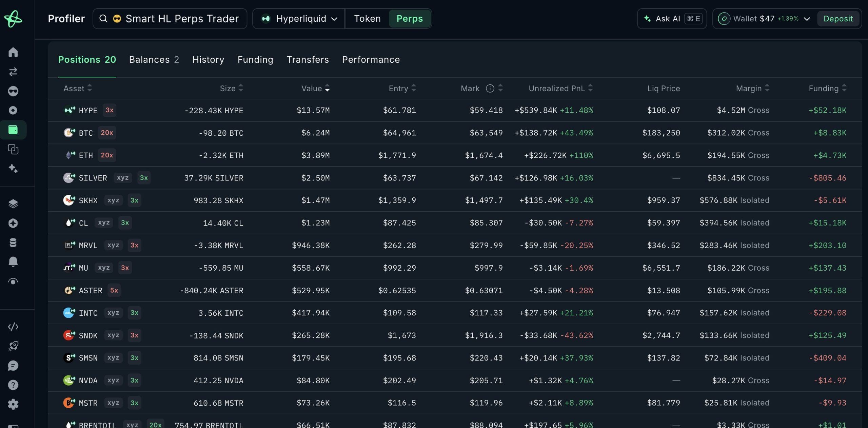Image resolution: width=868 pixels, height=428 pixels.
Task: Click the Ask AI button
Action: point(672,19)
